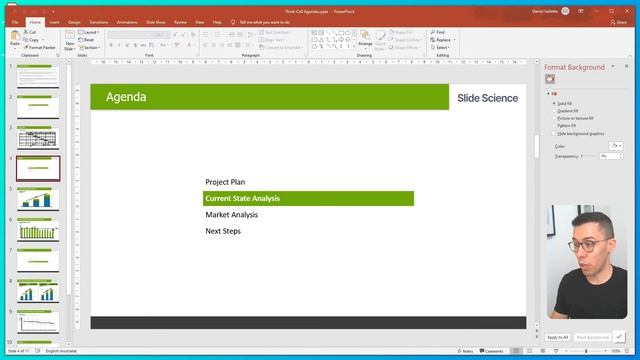Select the Pattern fill radio button
The height and width of the screenshot is (360, 640).
click(554, 126)
